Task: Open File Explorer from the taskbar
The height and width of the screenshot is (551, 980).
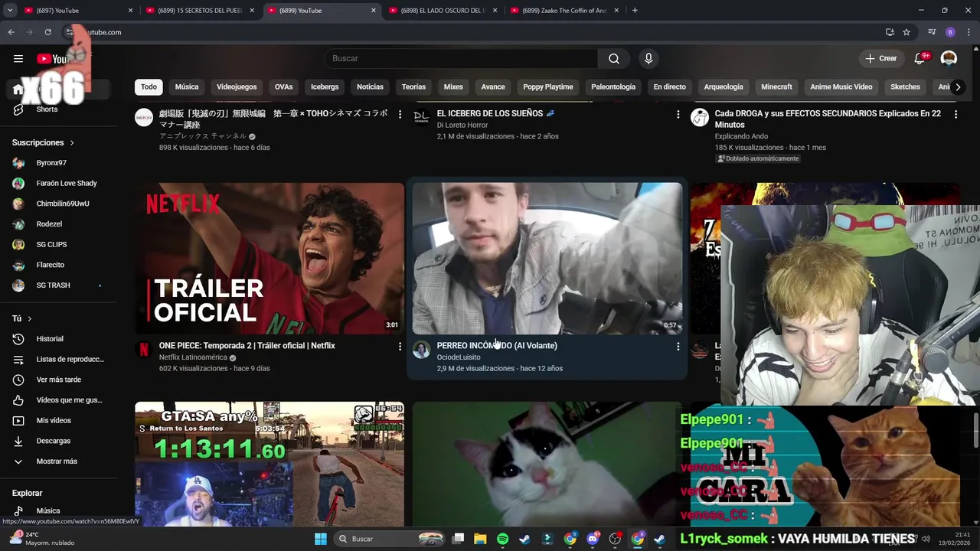Action: (x=480, y=539)
